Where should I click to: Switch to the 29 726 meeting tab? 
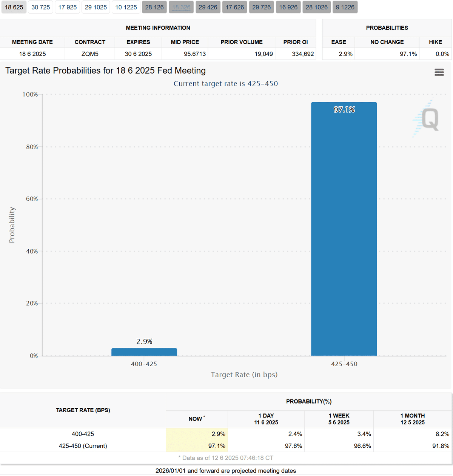[262, 7]
